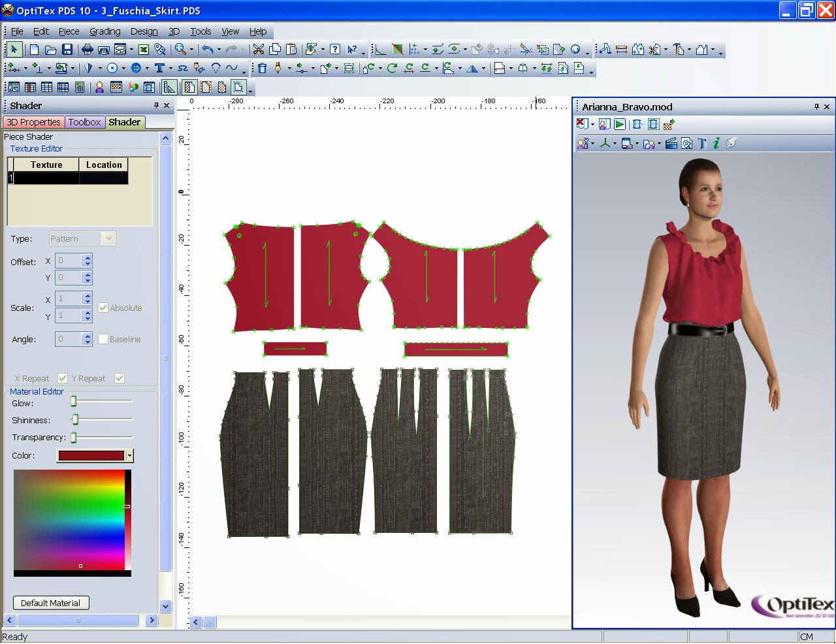Open the Color dropdown next to the swatch
This screenshot has width=836, height=644.
130,455
